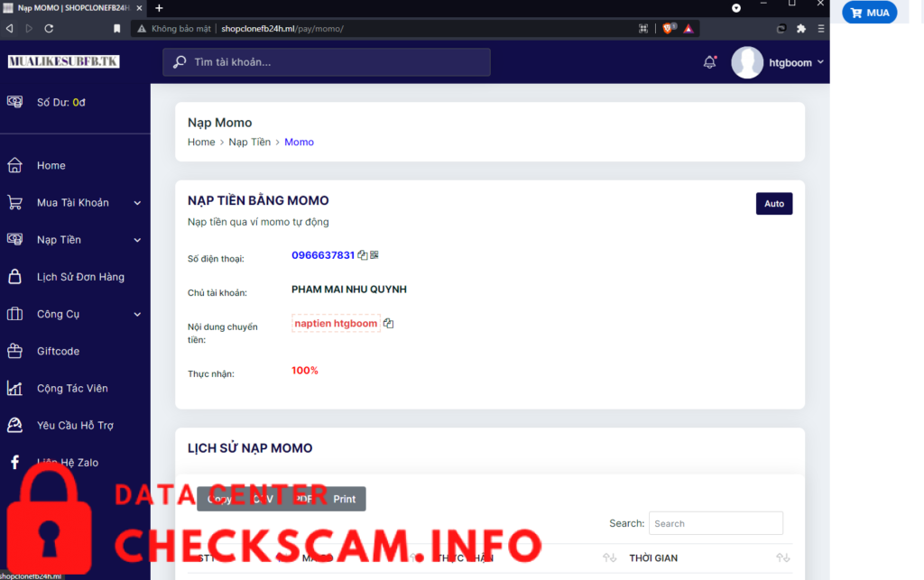Click the not-secure warning icon
The image size is (924, 580).
pyautogui.click(x=142, y=28)
